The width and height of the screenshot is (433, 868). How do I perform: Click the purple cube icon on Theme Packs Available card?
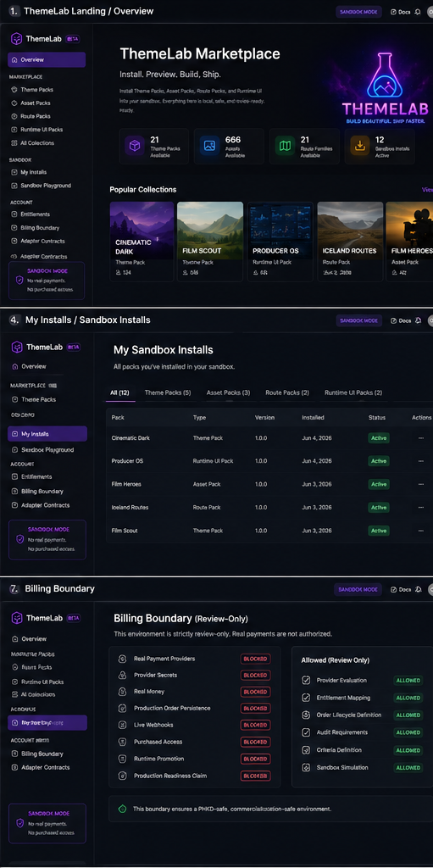pos(135,146)
